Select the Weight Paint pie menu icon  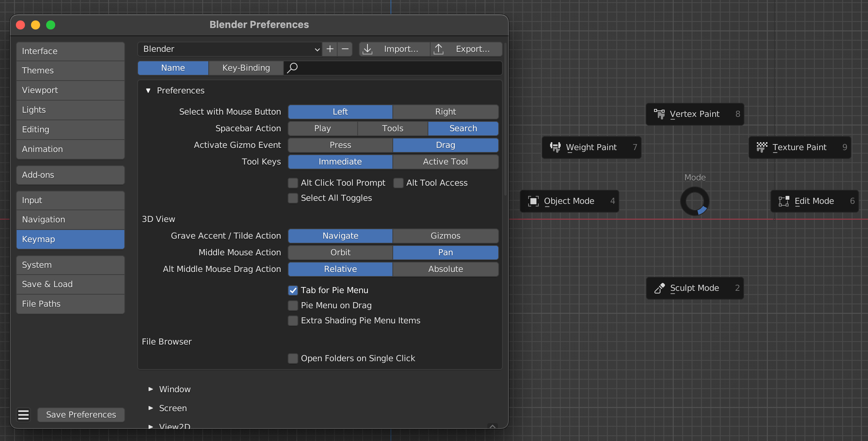[x=556, y=147]
